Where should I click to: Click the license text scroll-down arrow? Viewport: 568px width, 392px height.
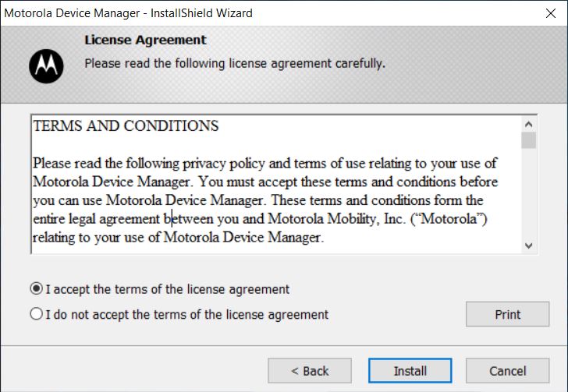(528, 245)
